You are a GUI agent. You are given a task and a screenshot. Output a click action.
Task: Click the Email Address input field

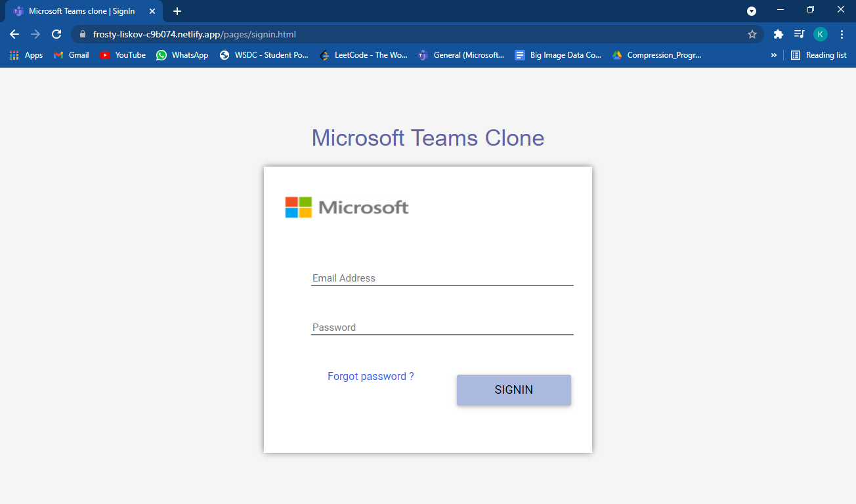441,278
